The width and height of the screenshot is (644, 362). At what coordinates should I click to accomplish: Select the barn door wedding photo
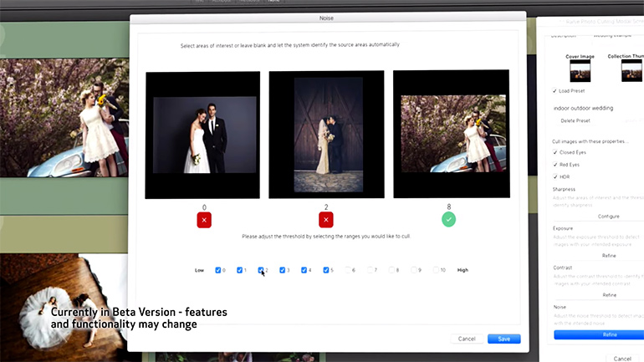tap(326, 135)
